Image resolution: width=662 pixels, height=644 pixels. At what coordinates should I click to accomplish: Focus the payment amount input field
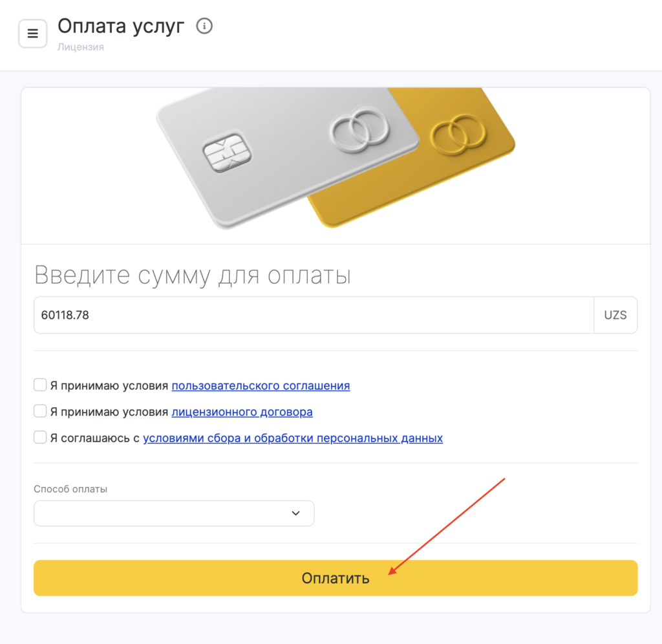point(314,316)
